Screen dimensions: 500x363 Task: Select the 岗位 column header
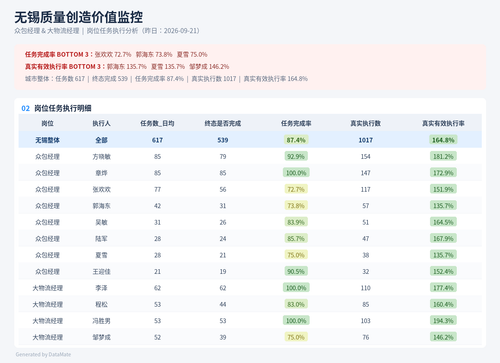47,123
